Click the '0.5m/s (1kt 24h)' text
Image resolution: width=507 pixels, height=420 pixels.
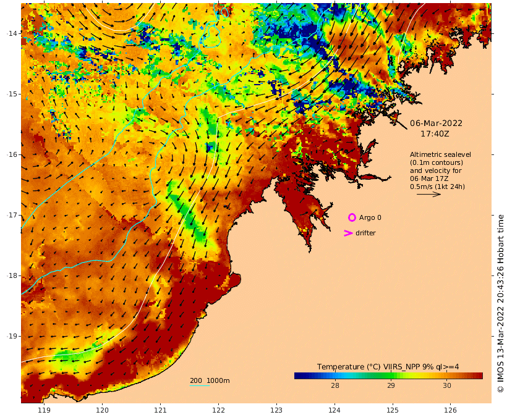click(x=438, y=187)
